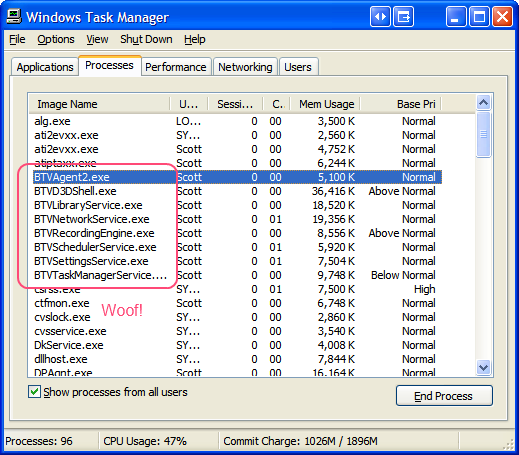
Task: Go to the Users tab
Action: click(298, 67)
